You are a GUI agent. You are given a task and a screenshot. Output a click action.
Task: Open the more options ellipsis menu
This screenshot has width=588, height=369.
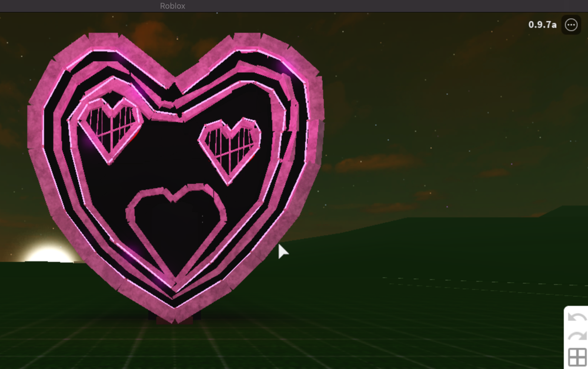570,25
